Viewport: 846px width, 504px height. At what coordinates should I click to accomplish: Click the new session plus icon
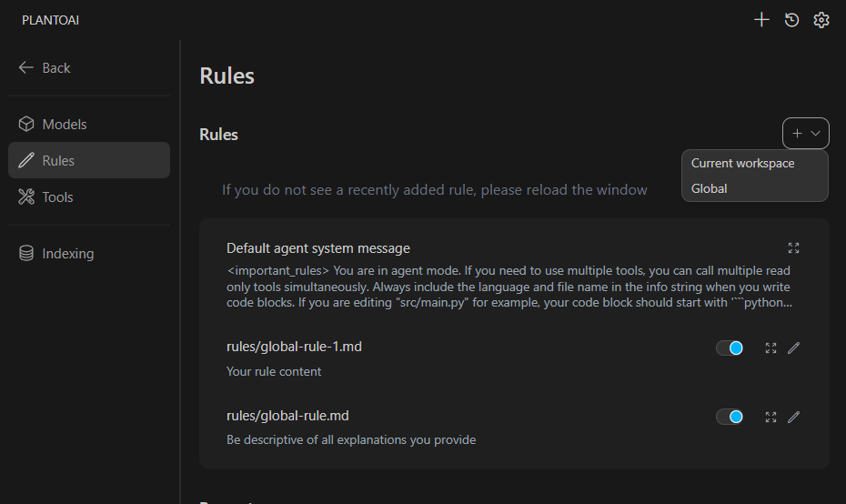pos(761,20)
